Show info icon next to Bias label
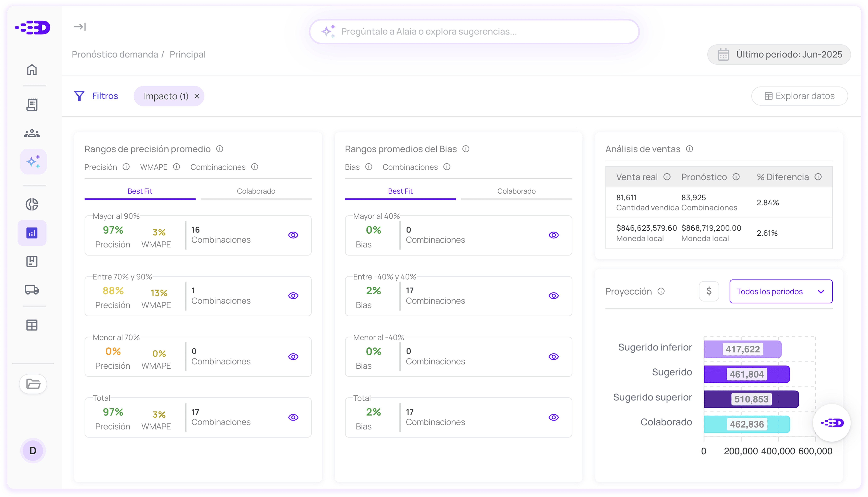This screenshot has height=497, width=868. pyautogui.click(x=368, y=167)
